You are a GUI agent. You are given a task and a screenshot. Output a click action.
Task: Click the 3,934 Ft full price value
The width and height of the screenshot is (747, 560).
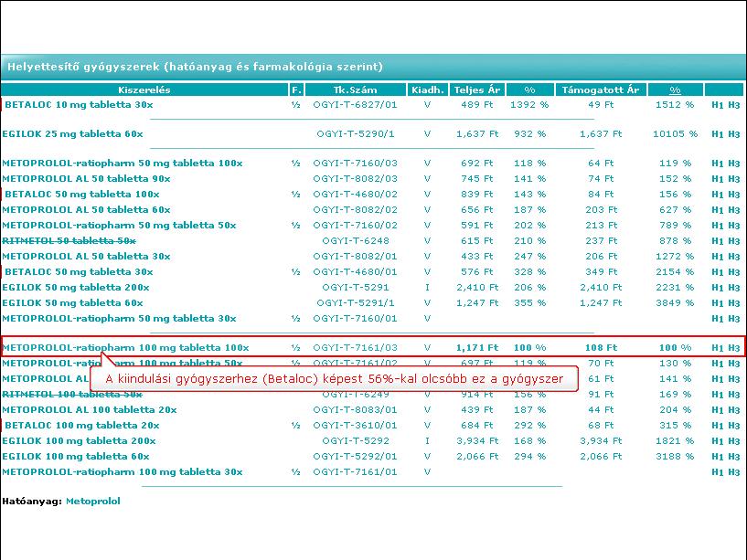coord(477,441)
